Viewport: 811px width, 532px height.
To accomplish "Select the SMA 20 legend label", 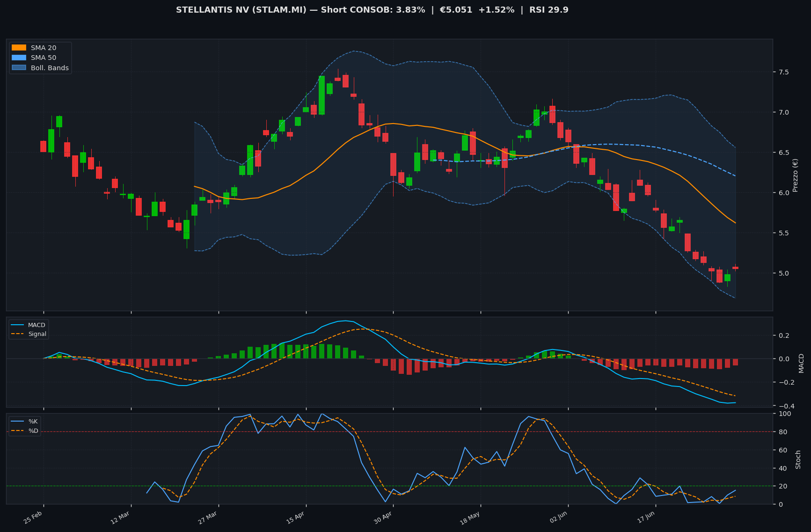I will pos(44,48).
